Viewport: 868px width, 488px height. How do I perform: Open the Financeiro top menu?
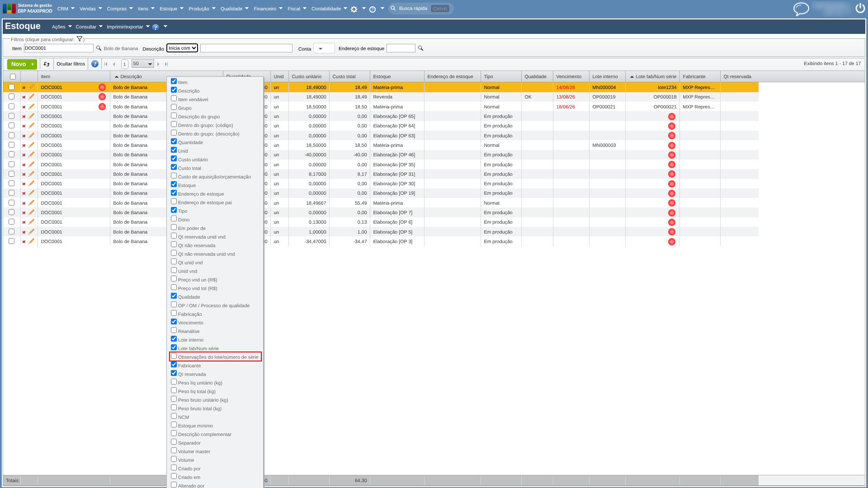(268, 9)
